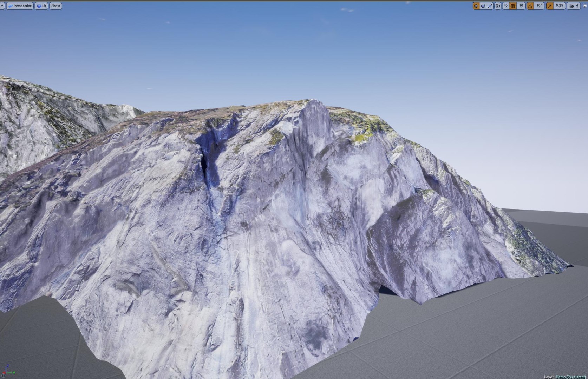Open the viewport options dropdown arrow

[2, 6]
